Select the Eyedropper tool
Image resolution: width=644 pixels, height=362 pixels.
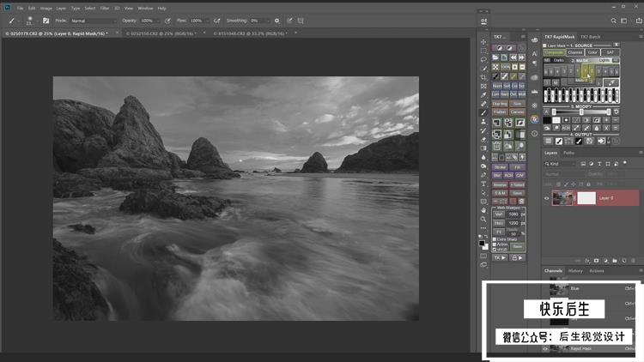483,95
